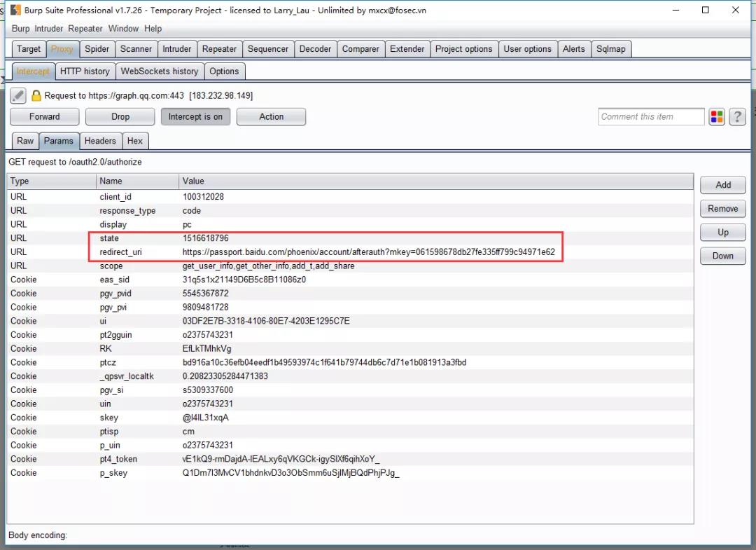Open the highlight color picker icon
The height and width of the screenshot is (550, 756).
[x=717, y=117]
